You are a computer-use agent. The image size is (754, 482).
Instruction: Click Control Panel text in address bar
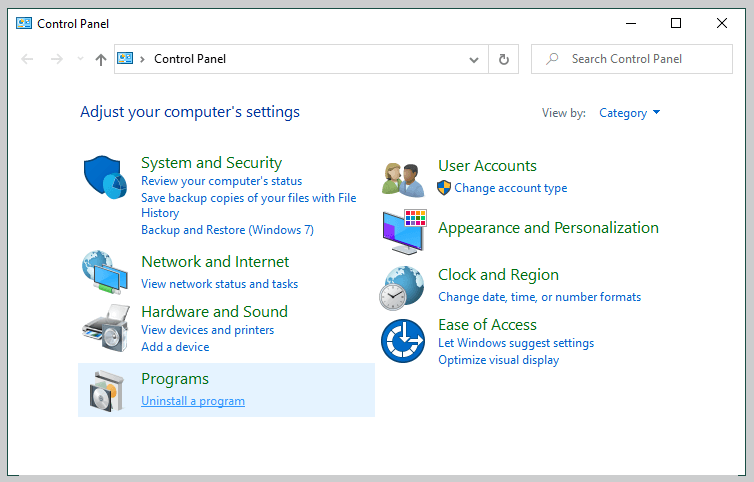tap(189, 59)
